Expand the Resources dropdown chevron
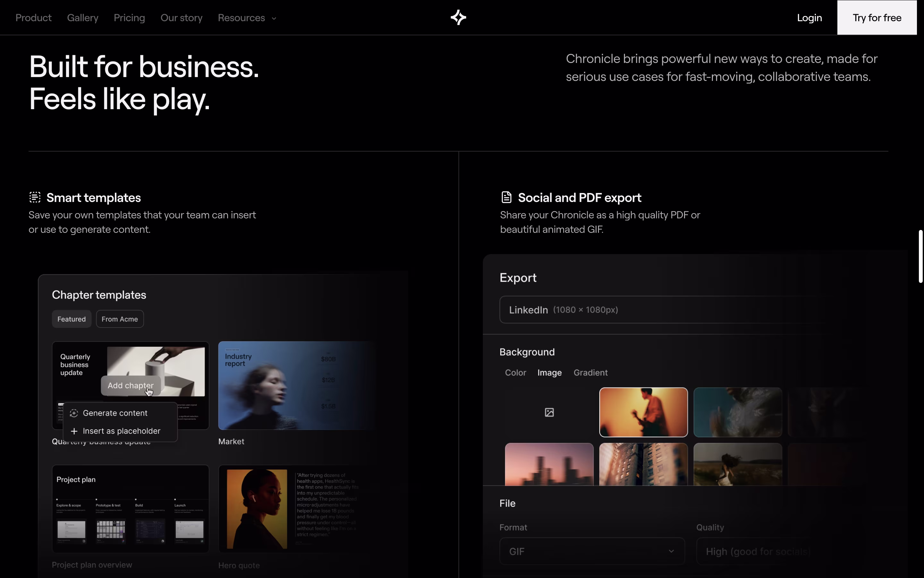 [274, 18]
